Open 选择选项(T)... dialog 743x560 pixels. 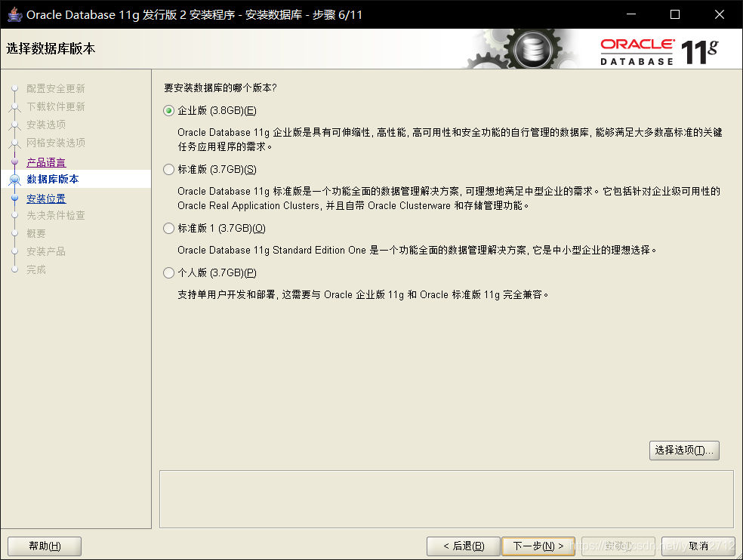(x=684, y=451)
